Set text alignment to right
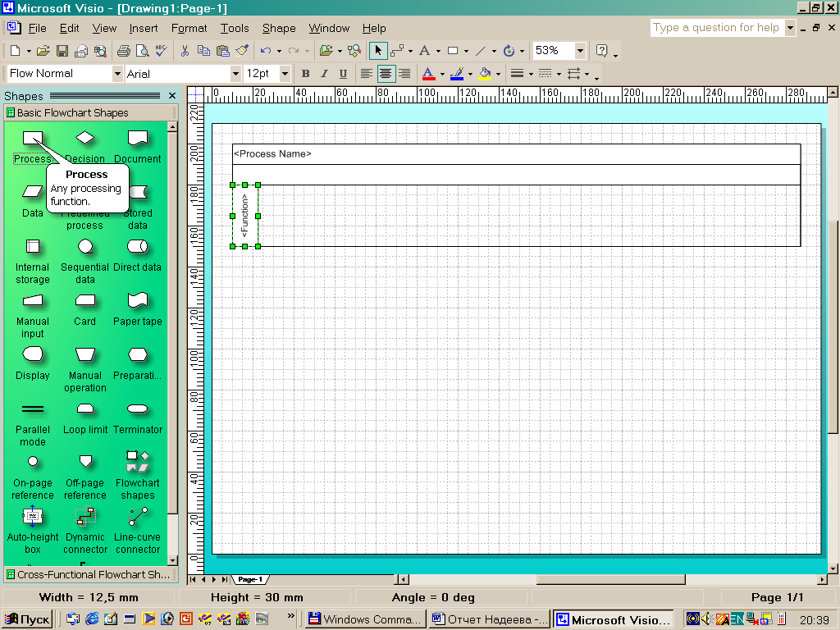This screenshot has height=630, width=840. (404, 73)
